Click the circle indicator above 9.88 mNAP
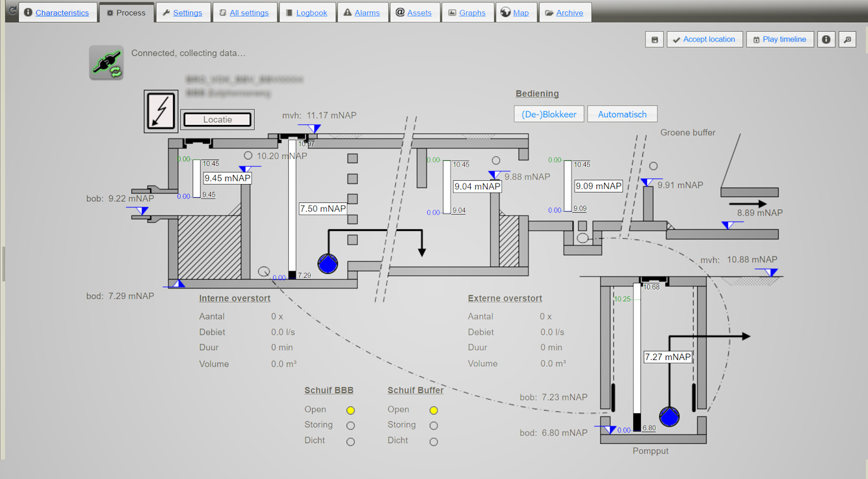This screenshot has width=868, height=479. coord(496,160)
